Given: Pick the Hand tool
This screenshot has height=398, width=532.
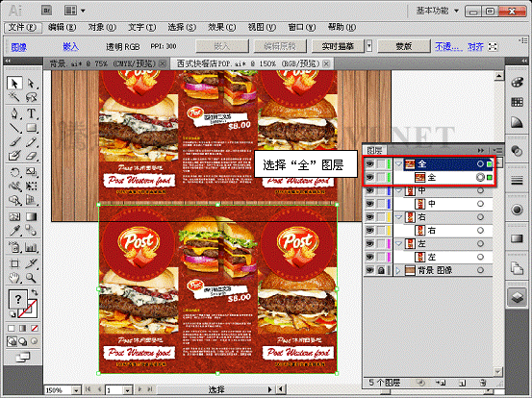Looking at the screenshot, I should coord(14,278).
